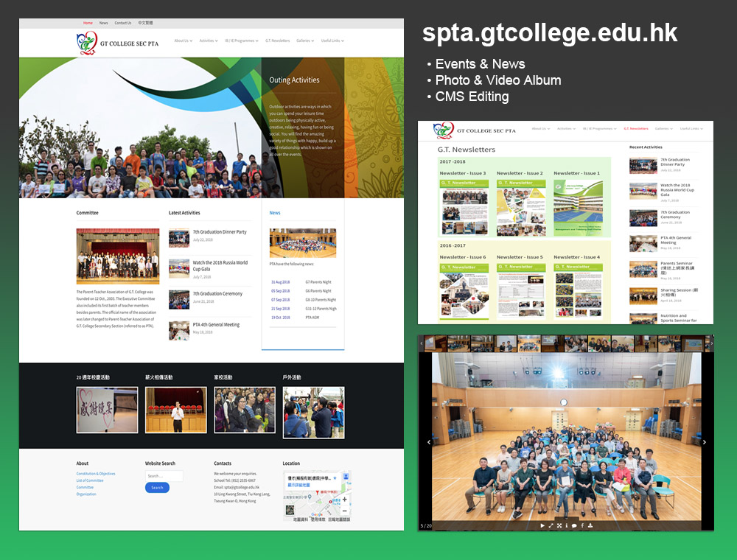This screenshot has width=737, height=560.
Task: Play the gallery slideshow
Action: (542, 525)
